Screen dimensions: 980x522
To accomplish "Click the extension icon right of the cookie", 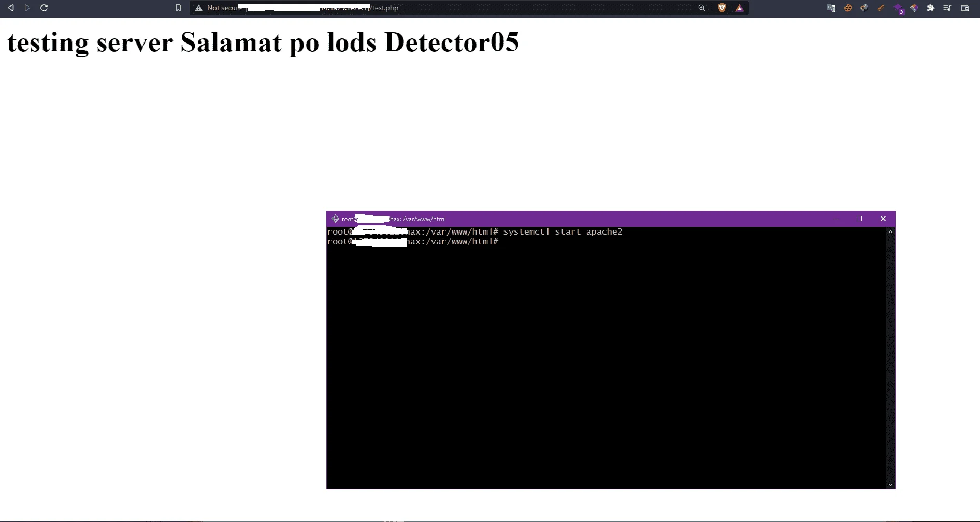I will [x=864, y=8].
